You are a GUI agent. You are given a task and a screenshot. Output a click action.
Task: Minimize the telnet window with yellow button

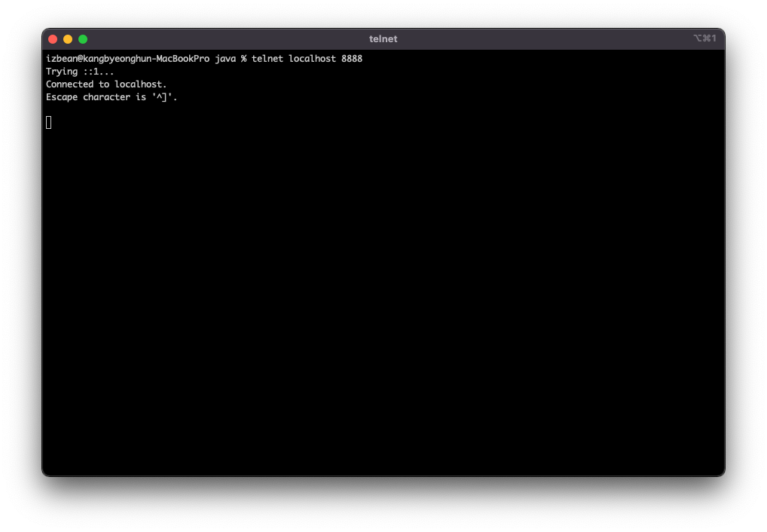click(68, 39)
